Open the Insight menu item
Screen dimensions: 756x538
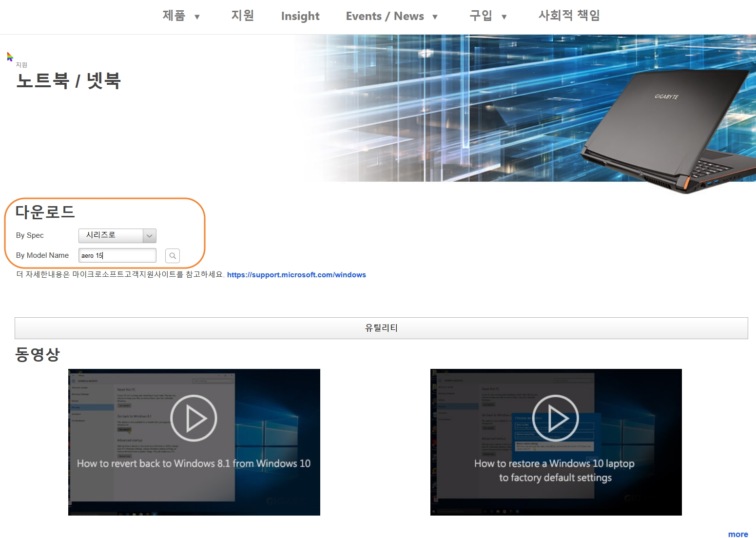(x=300, y=16)
